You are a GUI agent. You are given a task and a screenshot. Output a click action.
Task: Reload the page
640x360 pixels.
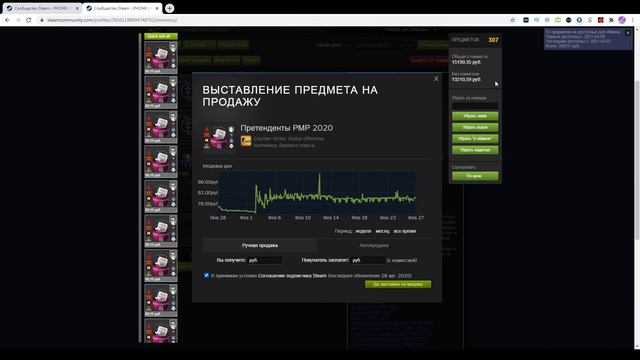(x=29, y=20)
